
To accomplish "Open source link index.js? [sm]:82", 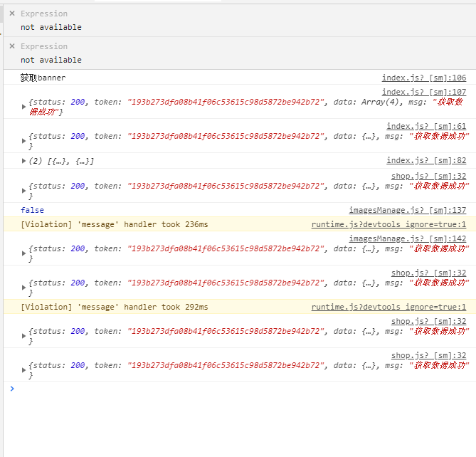I will (x=426, y=160).
